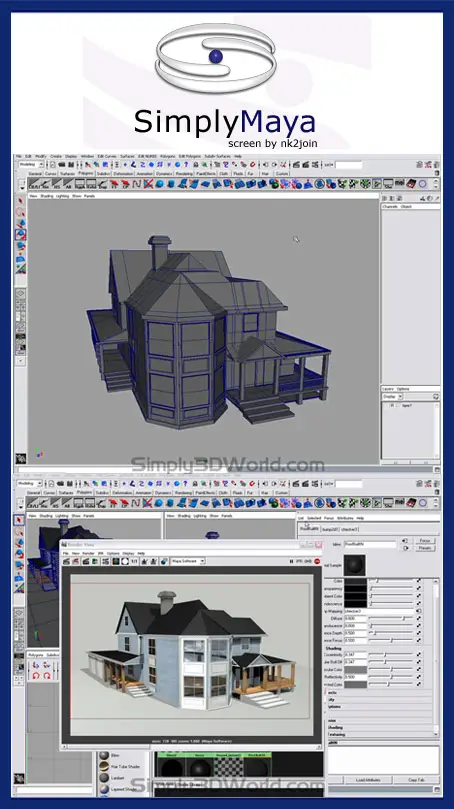
Task: Choose the Rotate tool in top Maya toolbox
Action: 21,234
